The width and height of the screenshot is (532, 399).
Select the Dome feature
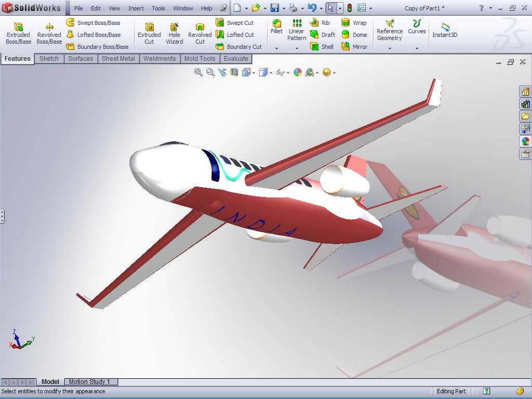point(354,35)
